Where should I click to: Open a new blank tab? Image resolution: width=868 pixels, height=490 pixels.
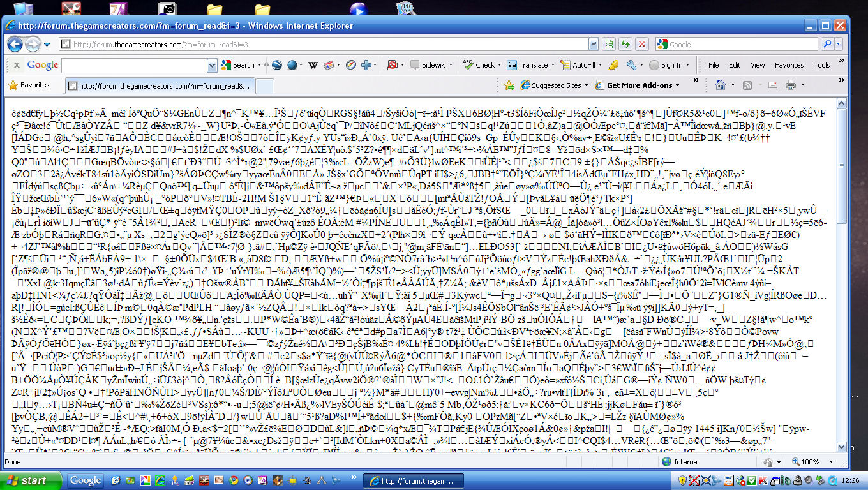(266, 85)
